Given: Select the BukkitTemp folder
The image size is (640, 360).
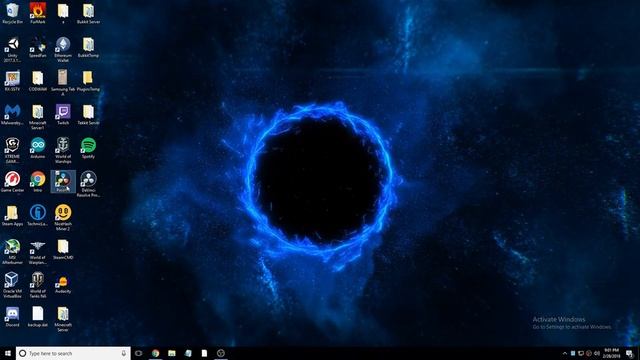Looking at the screenshot, I should pos(88,47).
